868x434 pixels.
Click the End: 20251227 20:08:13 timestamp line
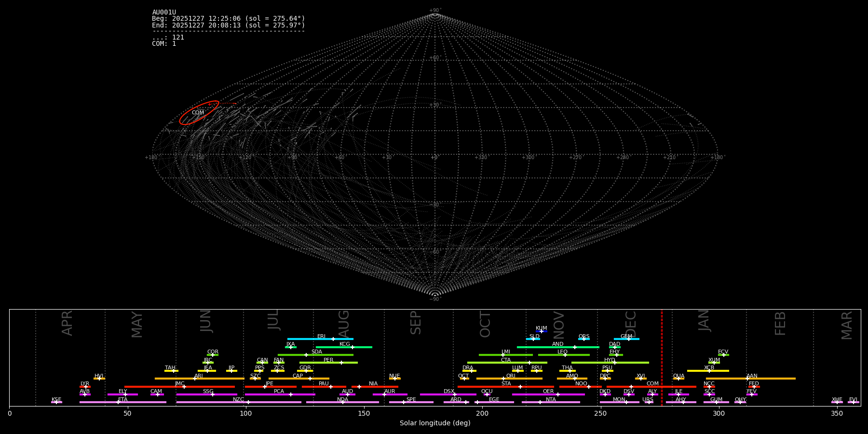pyautogui.click(x=229, y=25)
